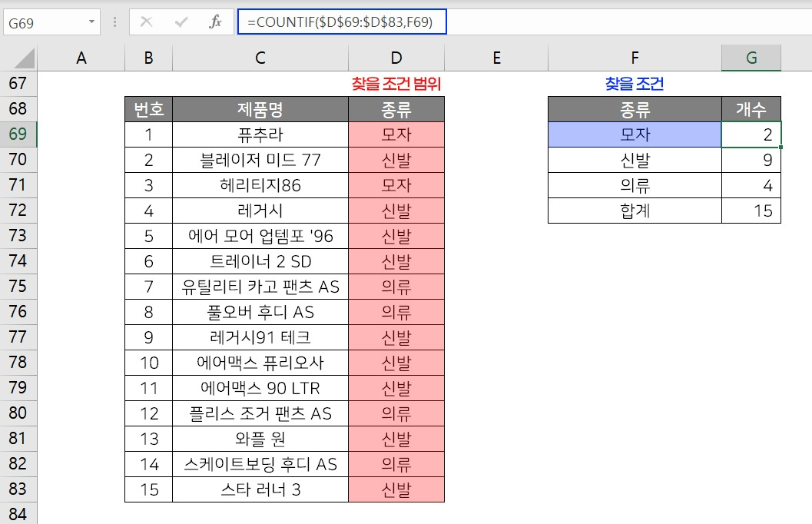The width and height of the screenshot is (812, 524).
Task: Click the highlighted 모자 criteria cell
Action: (634, 134)
